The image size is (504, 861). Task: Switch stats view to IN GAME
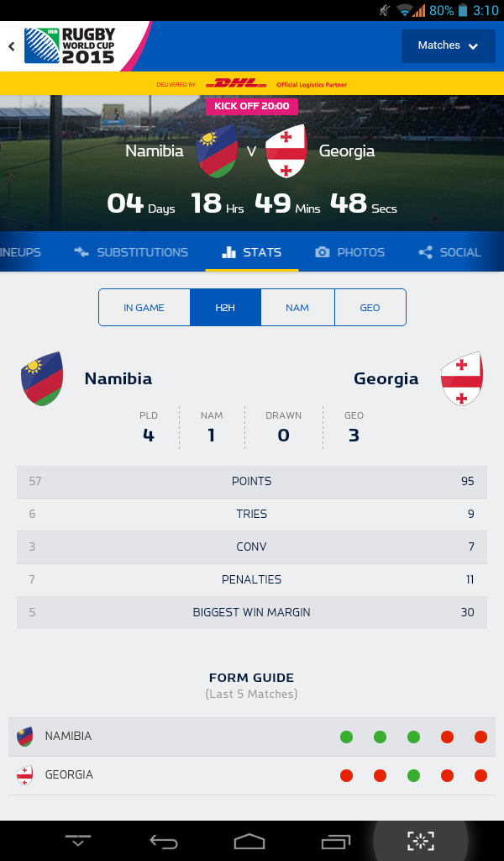pyautogui.click(x=144, y=308)
